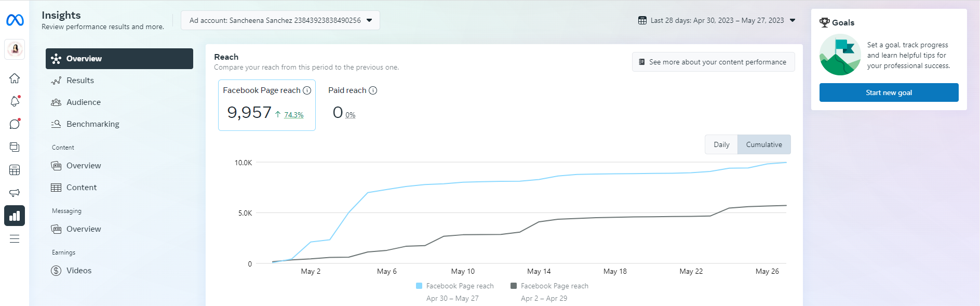Switch chart to Daily view
The height and width of the screenshot is (306, 980).
pos(721,144)
